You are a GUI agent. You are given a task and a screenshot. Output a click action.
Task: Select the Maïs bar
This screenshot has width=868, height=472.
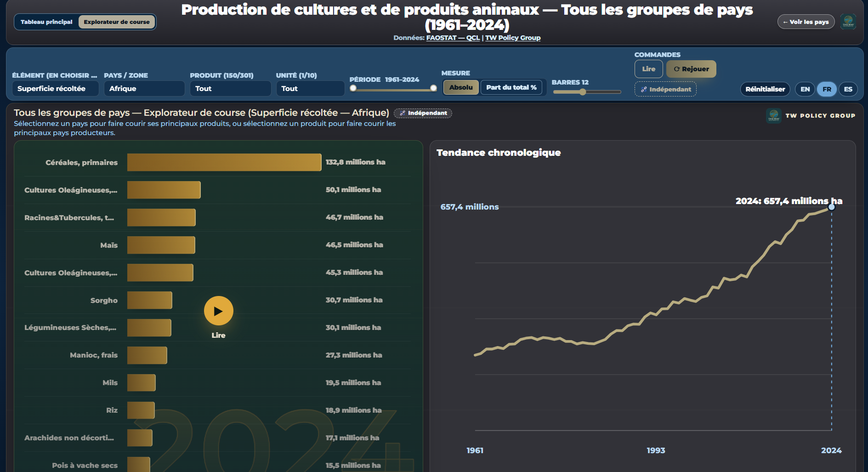click(161, 245)
